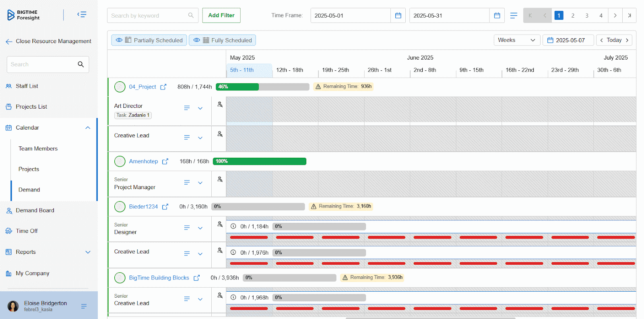Click the list view options icon beside pagination
Image resolution: width=644 pixels, height=319 pixels.
click(x=514, y=16)
